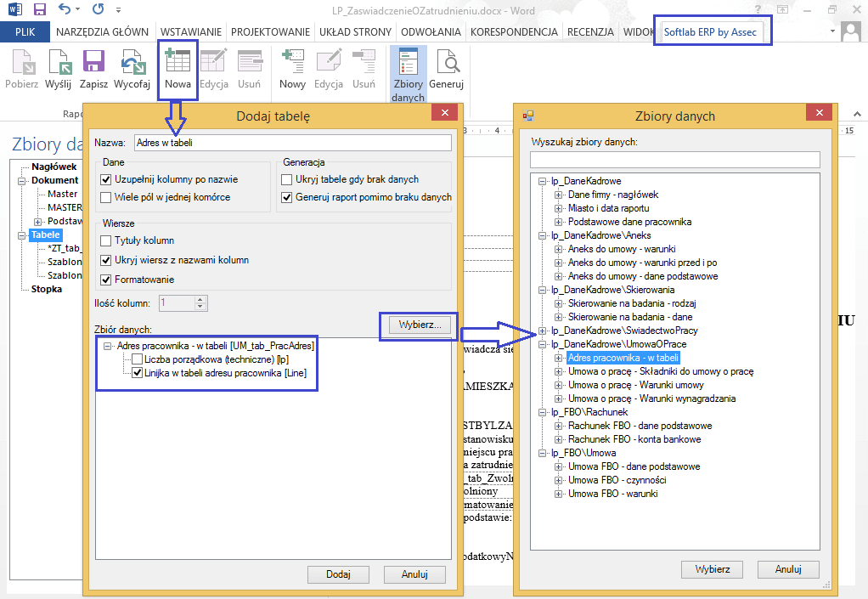Select Skierowanie na badania - rodzaj item
The image size is (868, 599).
tap(632, 303)
